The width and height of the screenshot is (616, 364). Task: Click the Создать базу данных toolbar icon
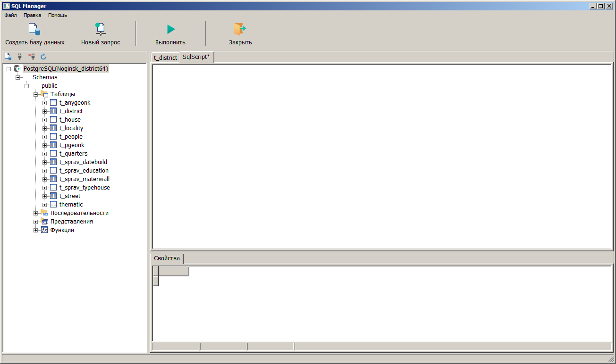coord(34,29)
